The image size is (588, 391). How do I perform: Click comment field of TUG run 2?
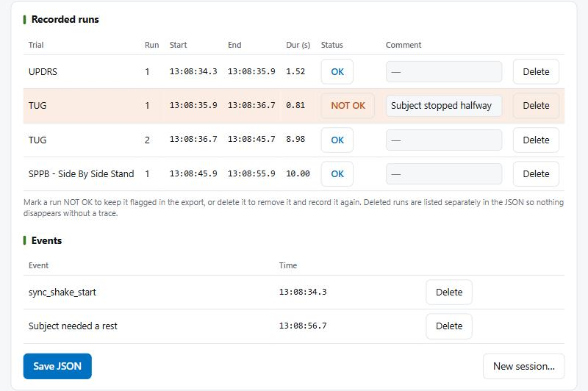click(444, 140)
